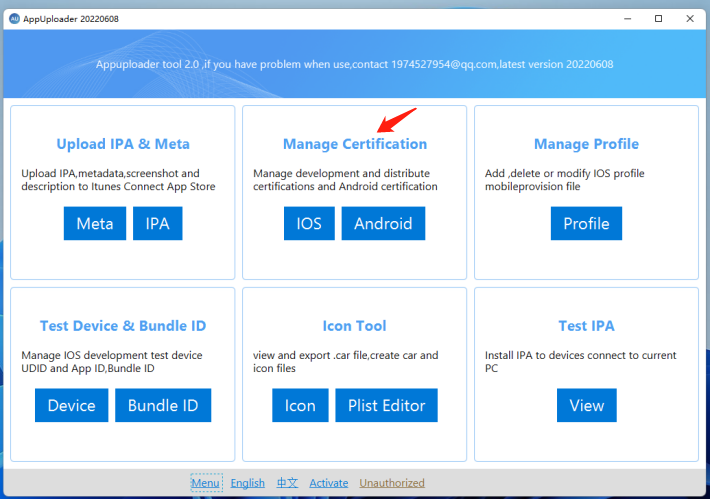Select the Upload IPA & Meta heading
The width and height of the screenshot is (710, 499).
tap(123, 144)
